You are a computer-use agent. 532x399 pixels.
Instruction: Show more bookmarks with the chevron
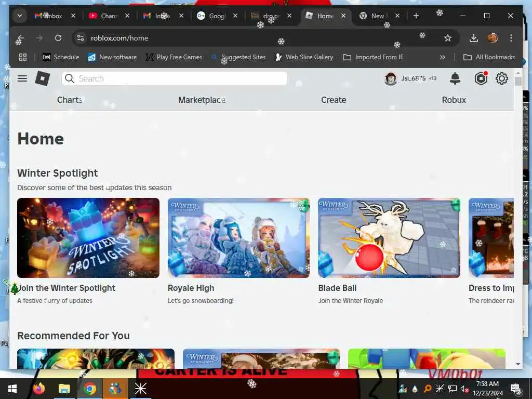pos(442,57)
